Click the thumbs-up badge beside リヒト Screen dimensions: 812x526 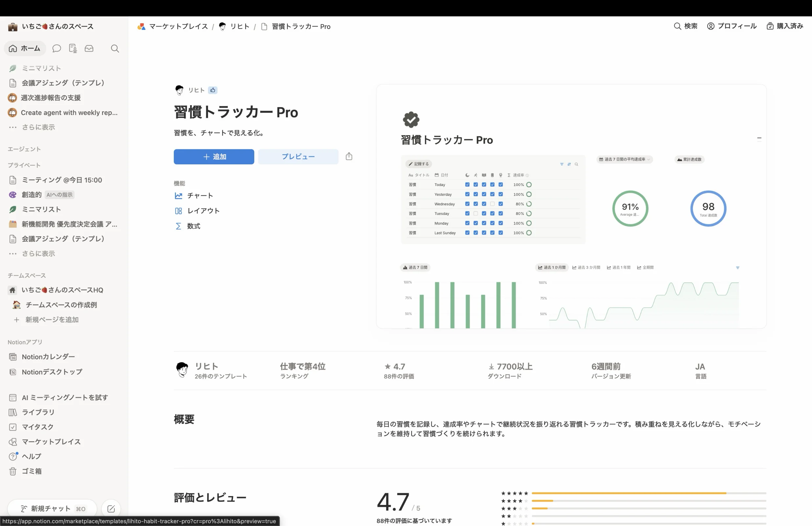[213, 90]
